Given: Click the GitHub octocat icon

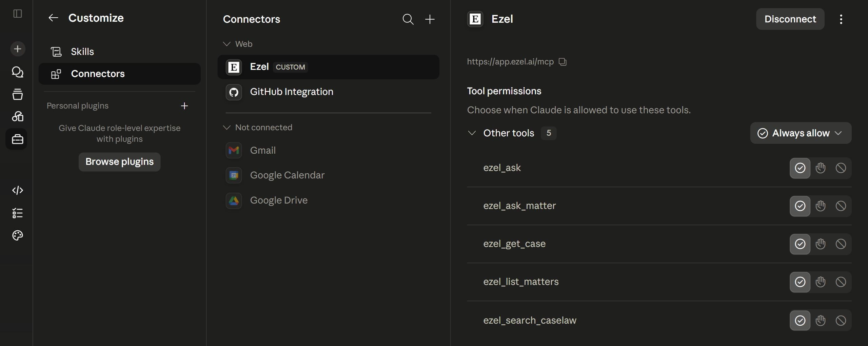Looking at the screenshot, I should click(234, 92).
